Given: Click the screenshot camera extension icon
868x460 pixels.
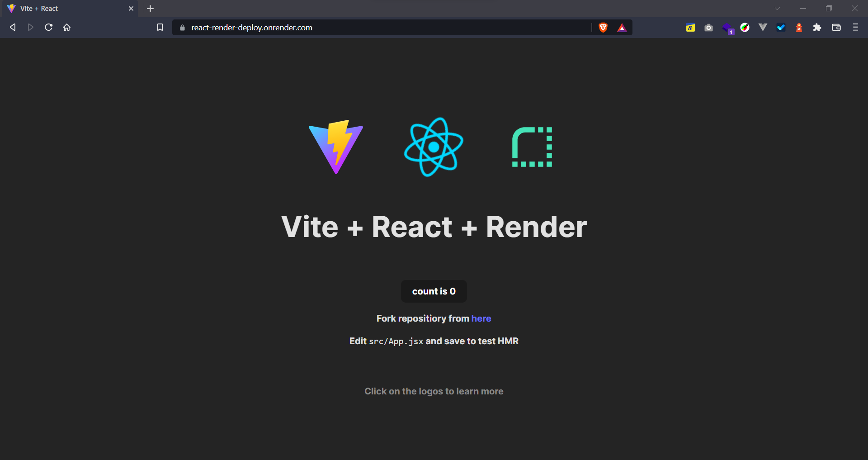Looking at the screenshot, I should pos(708,27).
